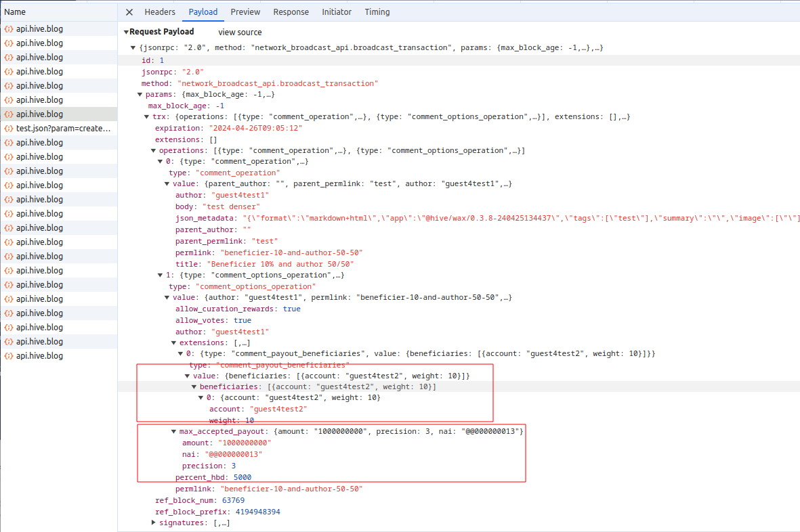Screen dimensions: 800x532
Task: Expand the signatures array node
Action: [x=154, y=523]
